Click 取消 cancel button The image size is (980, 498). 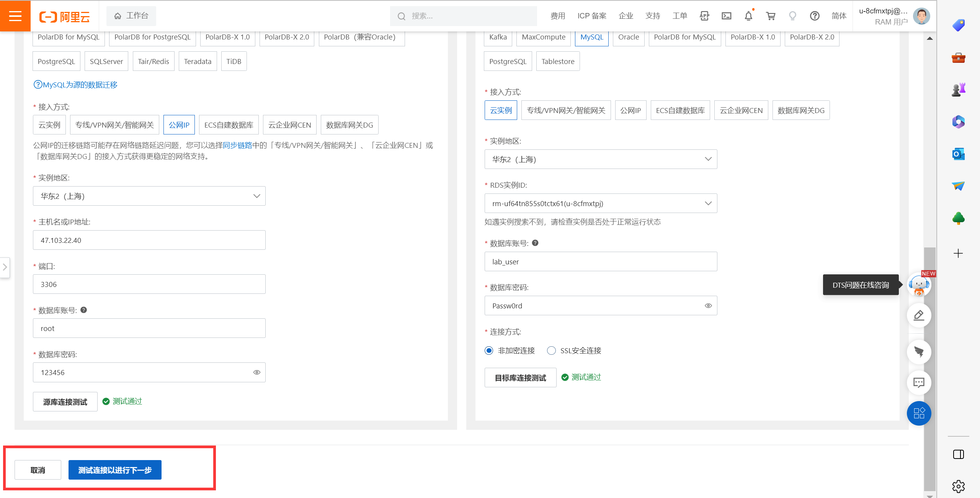(38, 470)
